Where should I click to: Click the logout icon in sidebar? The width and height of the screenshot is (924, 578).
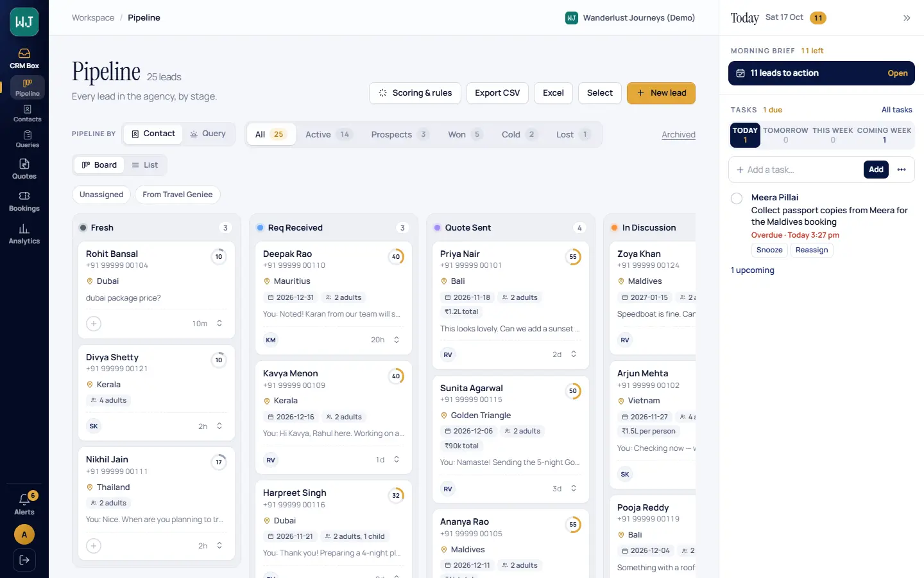(x=24, y=560)
